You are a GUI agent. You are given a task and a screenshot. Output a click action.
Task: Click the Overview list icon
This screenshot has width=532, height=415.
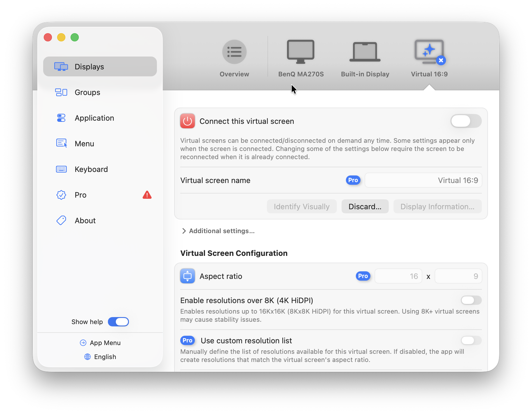[x=234, y=52]
